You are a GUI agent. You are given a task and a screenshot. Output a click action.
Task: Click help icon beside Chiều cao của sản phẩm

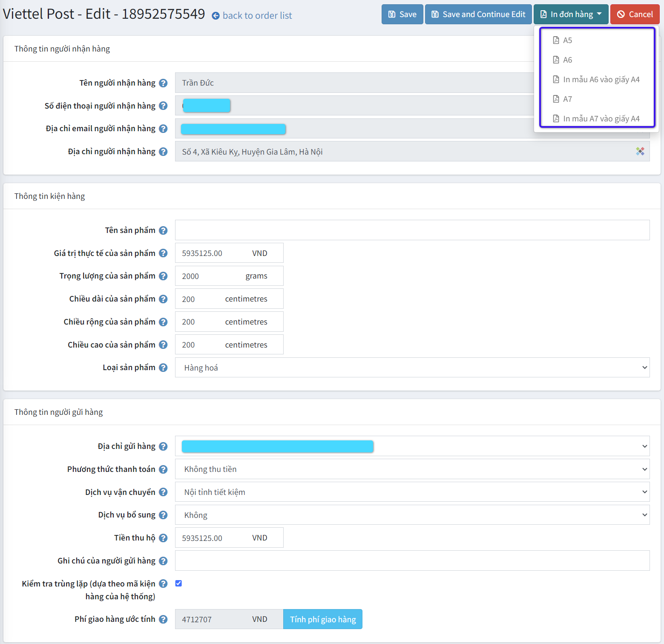coord(163,345)
